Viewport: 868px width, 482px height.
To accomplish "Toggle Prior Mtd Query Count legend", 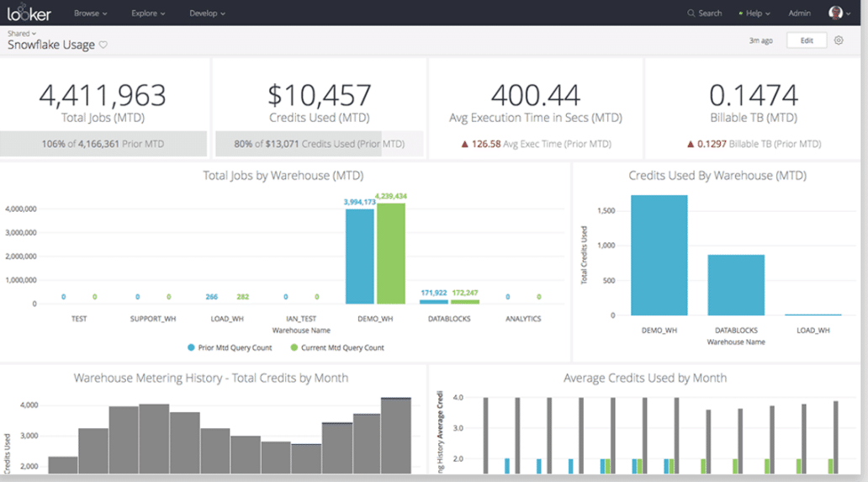I will 230,347.
